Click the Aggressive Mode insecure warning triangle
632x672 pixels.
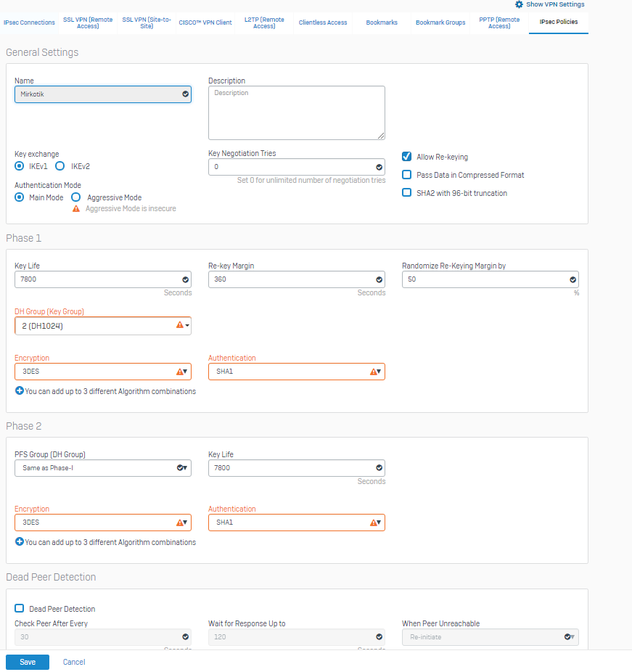pos(75,208)
